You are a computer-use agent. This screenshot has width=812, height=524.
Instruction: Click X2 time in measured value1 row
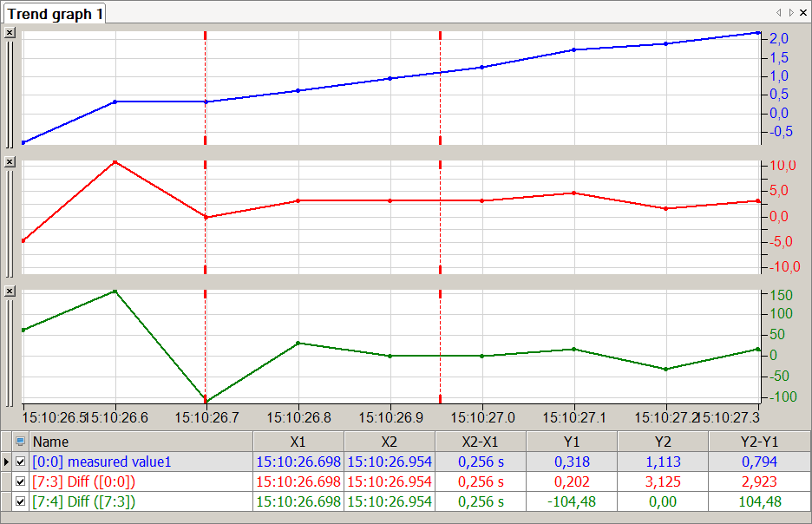[390, 462]
